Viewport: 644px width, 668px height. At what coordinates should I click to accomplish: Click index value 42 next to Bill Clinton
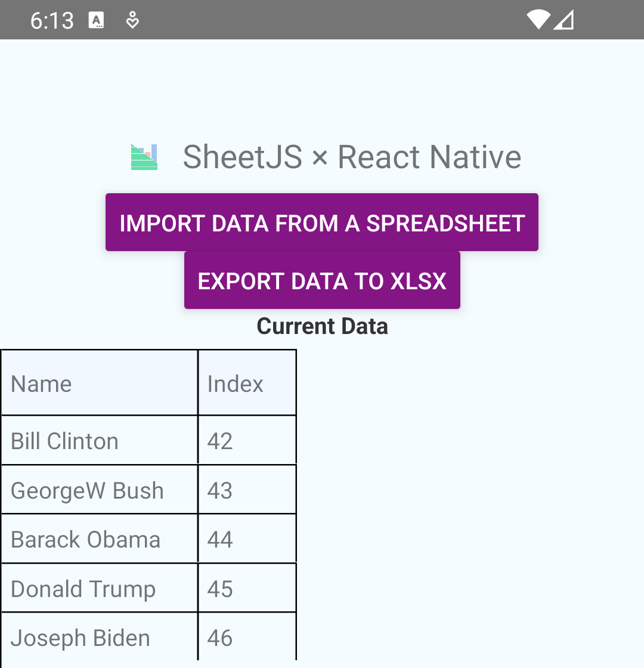click(x=220, y=441)
